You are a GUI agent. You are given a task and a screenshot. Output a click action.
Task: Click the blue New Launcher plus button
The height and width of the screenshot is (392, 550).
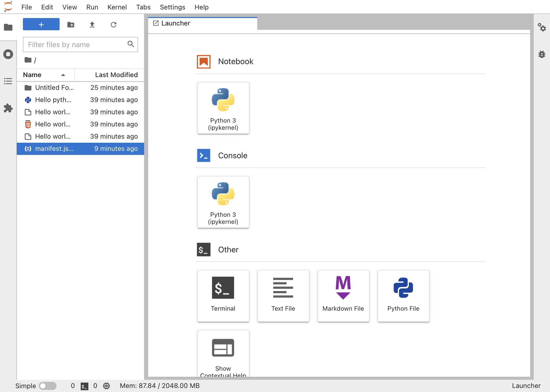click(x=41, y=24)
